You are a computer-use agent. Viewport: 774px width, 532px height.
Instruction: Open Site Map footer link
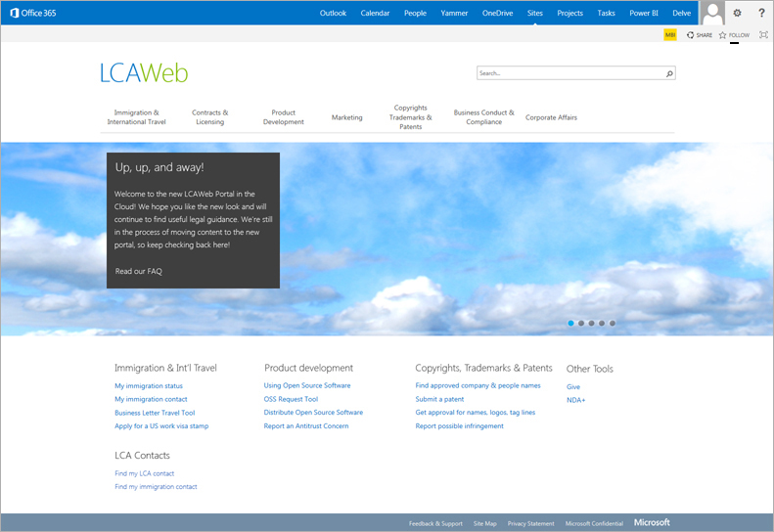tap(484, 523)
